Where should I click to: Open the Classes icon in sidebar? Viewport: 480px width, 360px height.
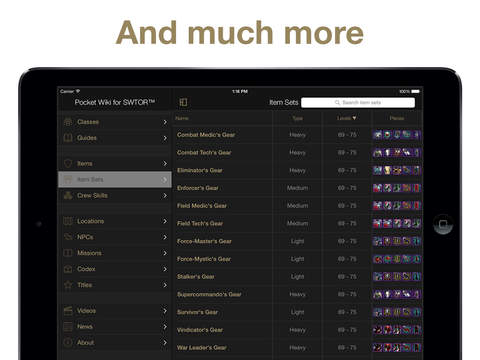coord(68,122)
